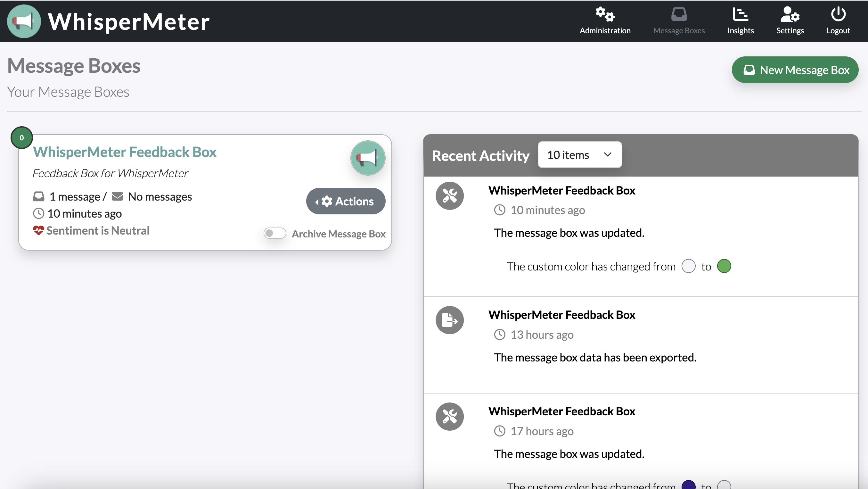Viewport: 868px width, 489px height.
Task: Click the envelope icon beside No messages
Action: point(117,196)
